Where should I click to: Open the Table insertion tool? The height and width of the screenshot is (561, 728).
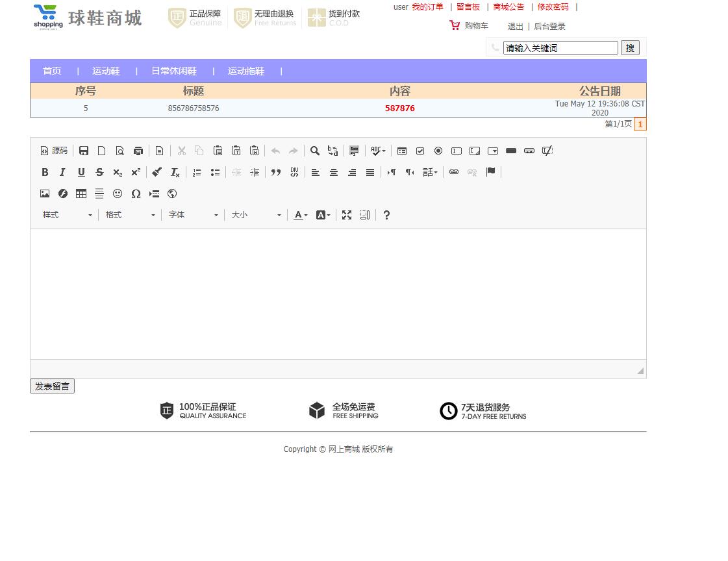point(81,193)
